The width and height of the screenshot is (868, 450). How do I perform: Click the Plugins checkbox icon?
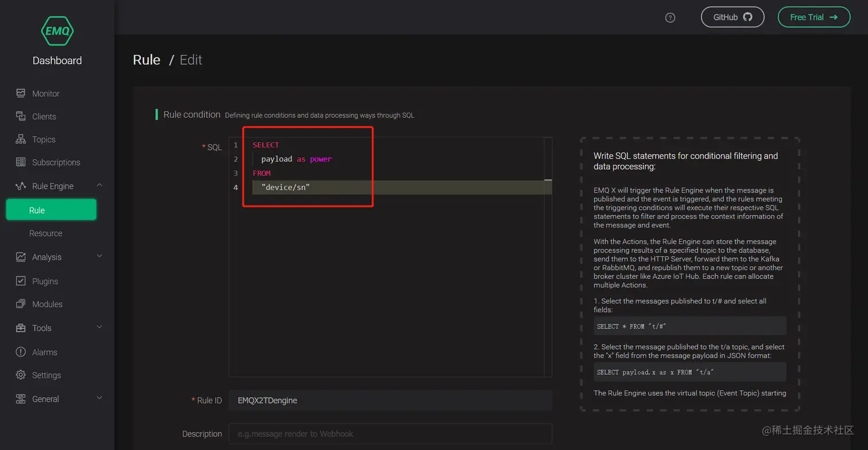(x=21, y=281)
